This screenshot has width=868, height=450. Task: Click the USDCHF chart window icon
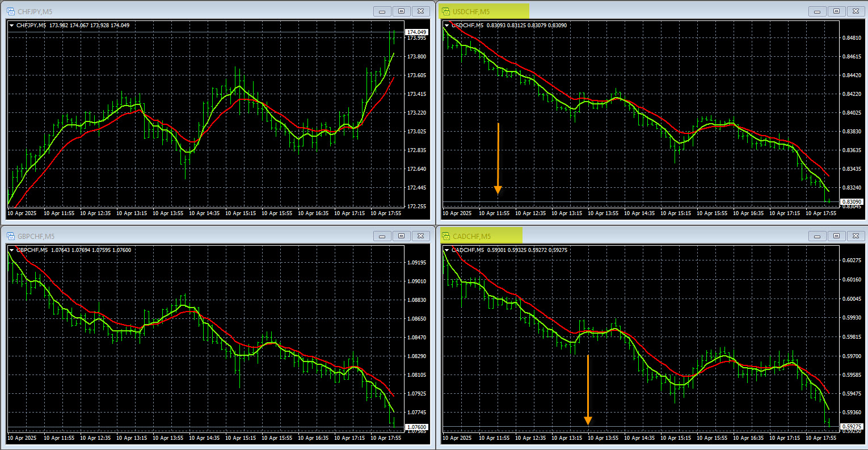click(x=445, y=11)
